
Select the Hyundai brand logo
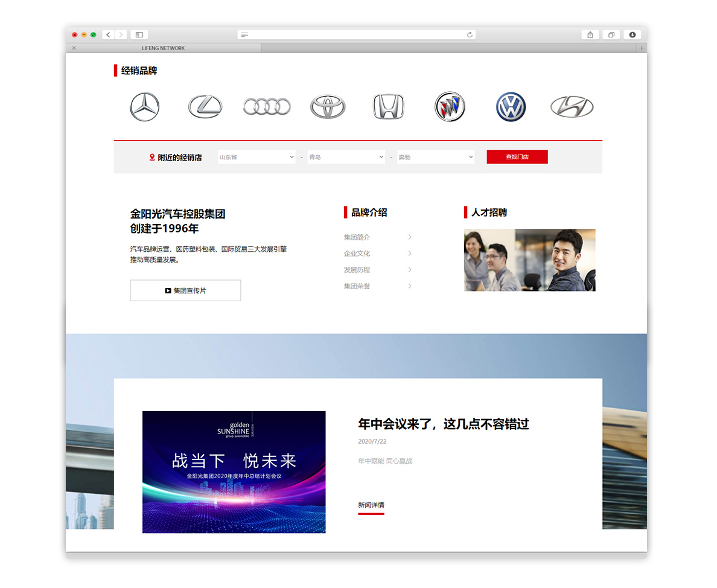click(572, 107)
